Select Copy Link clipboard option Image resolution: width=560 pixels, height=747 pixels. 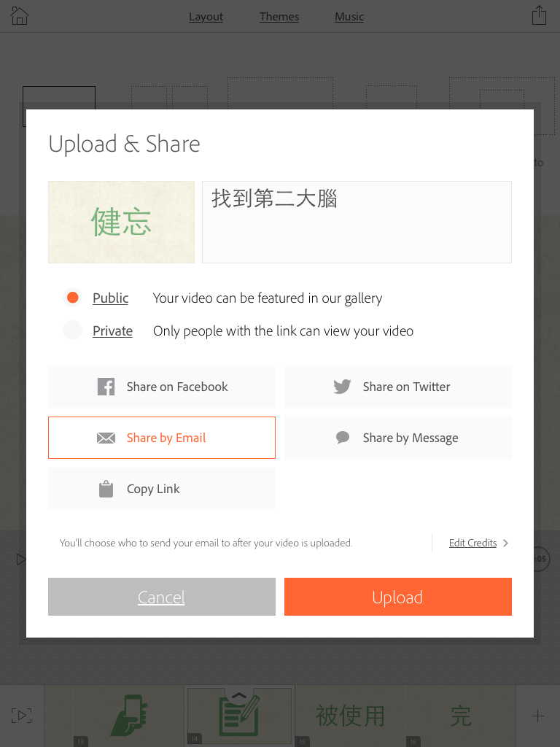162,488
